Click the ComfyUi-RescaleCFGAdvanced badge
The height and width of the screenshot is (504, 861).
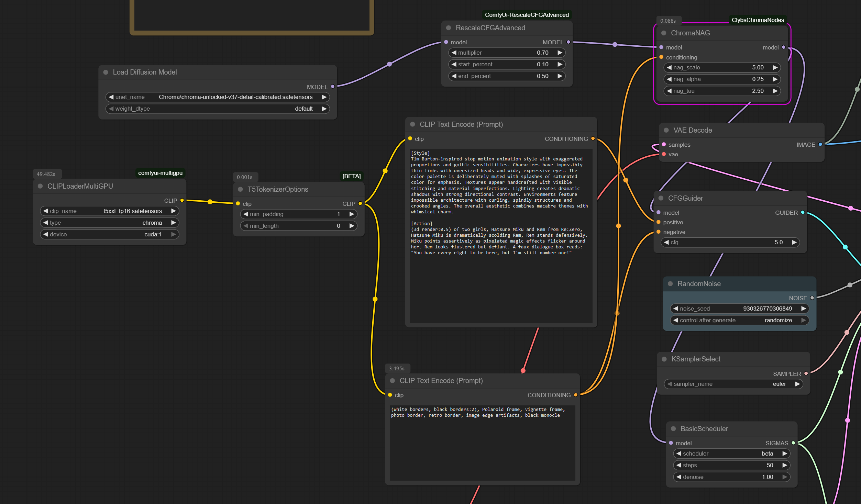(x=527, y=15)
